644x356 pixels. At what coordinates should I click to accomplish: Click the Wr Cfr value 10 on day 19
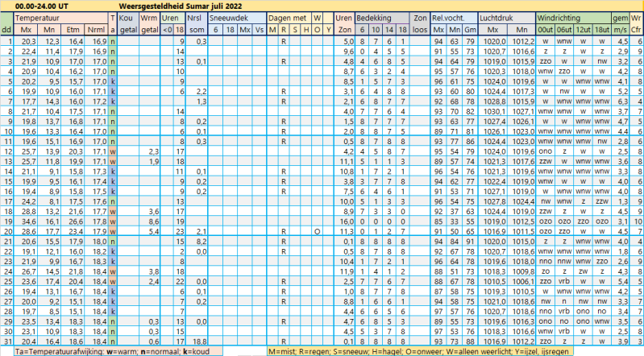(x=638, y=221)
